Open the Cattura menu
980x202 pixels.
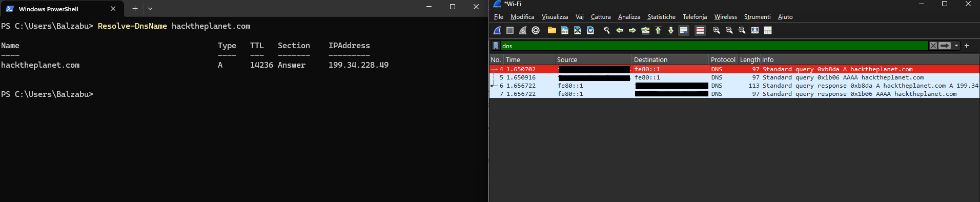[x=601, y=17]
